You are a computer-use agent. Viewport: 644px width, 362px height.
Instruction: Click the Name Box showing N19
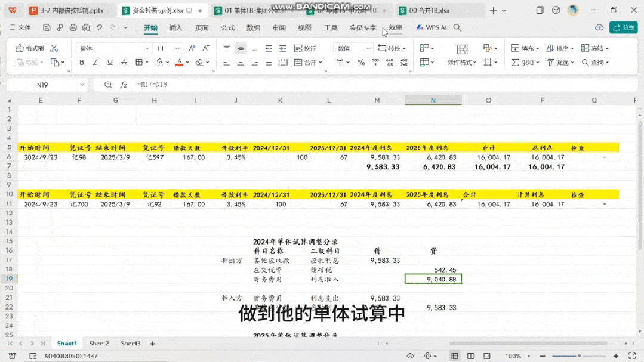[x=42, y=85]
